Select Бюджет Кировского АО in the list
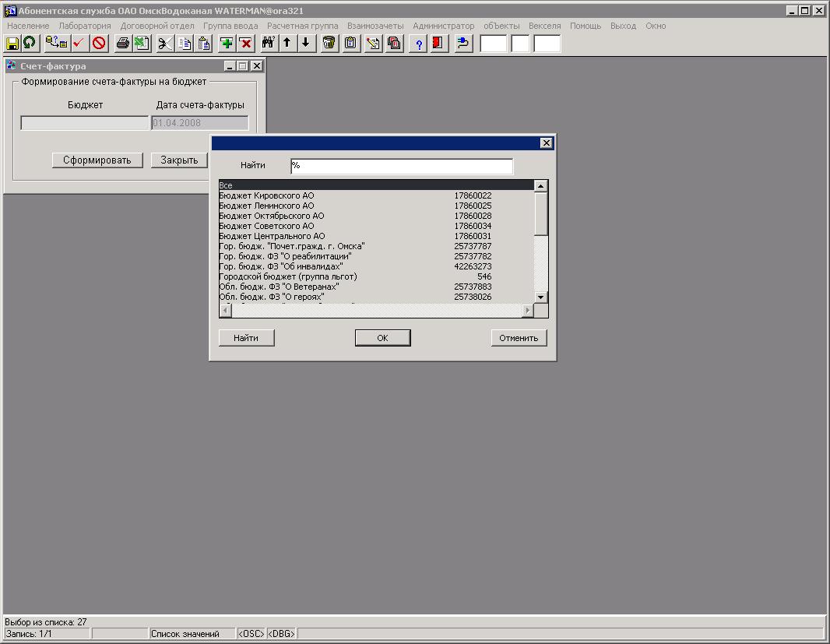 click(x=267, y=195)
